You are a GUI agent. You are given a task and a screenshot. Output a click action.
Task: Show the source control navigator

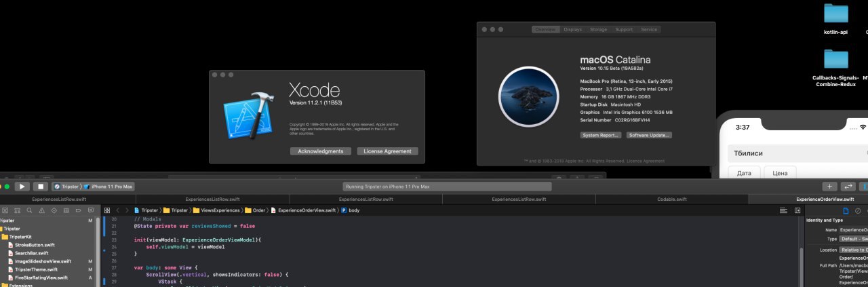[x=5, y=210]
